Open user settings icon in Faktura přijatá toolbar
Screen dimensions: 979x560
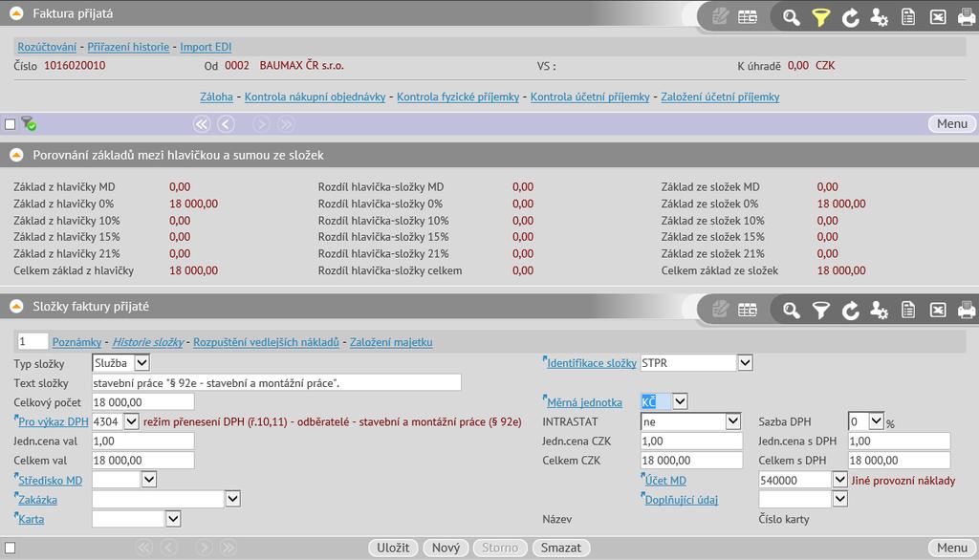880,17
